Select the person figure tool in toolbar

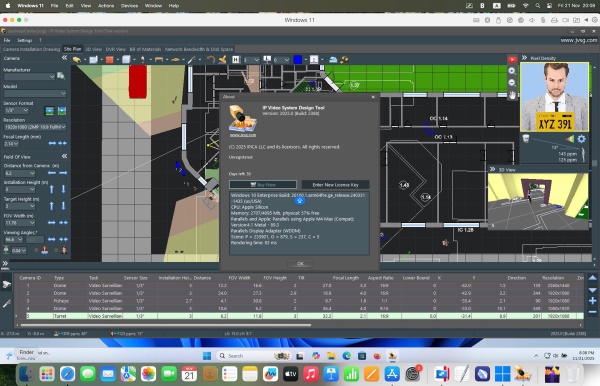pyautogui.click(x=143, y=60)
